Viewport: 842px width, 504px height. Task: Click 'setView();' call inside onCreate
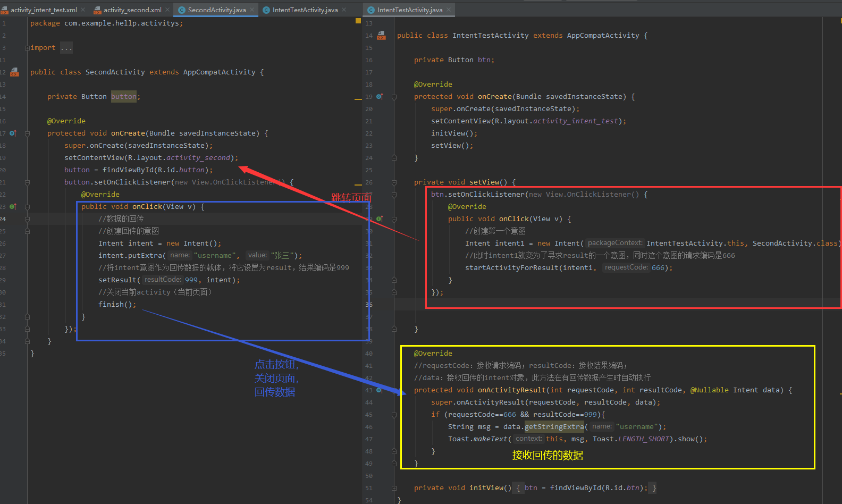pyautogui.click(x=452, y=146)
